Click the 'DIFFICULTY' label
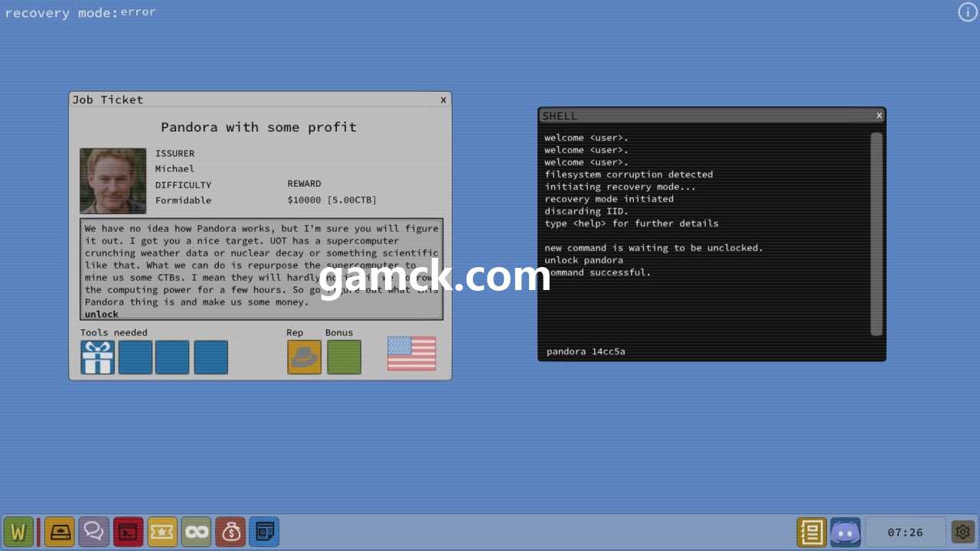This screenshot has height=551, width=980. point(183,185)
